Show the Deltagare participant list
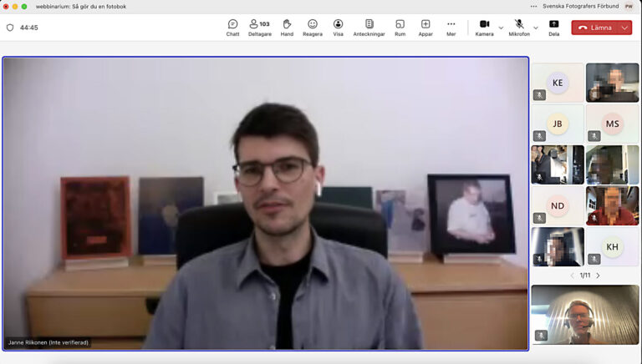The image size is (642, 364). pos(259,28)
